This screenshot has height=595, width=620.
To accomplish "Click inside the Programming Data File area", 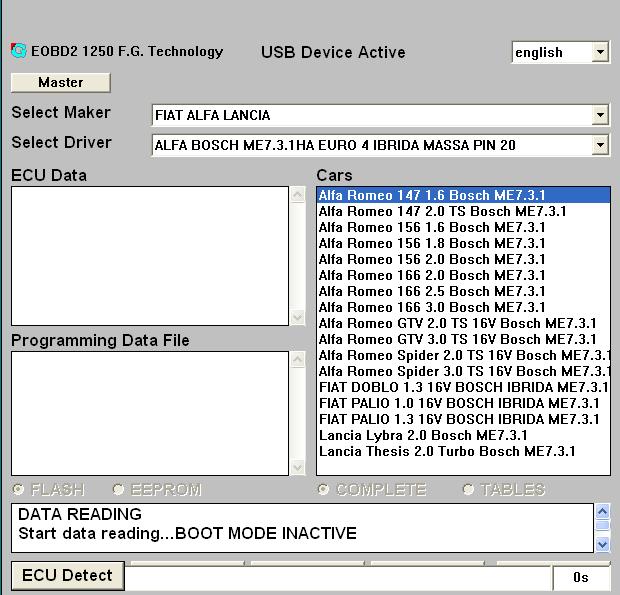I will [150, 413].
